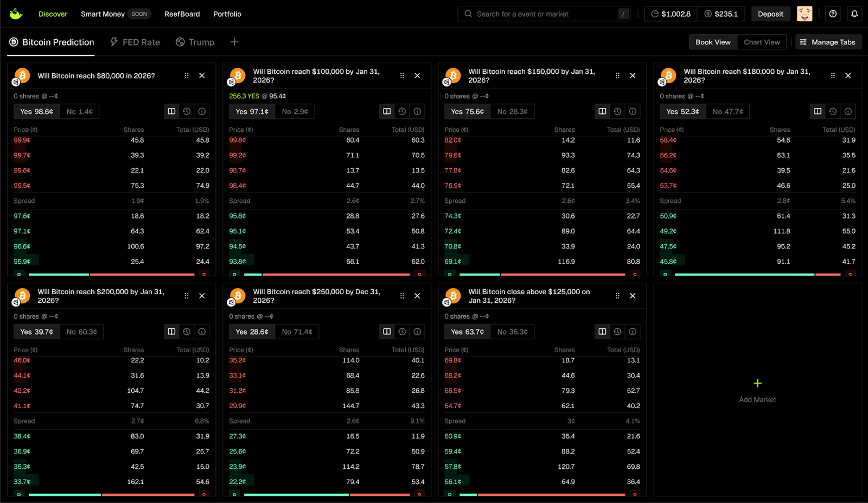Expand the $1,002.8 balance display
The width and height of the screenshot is (868, 503).
[x=671, y=14]
